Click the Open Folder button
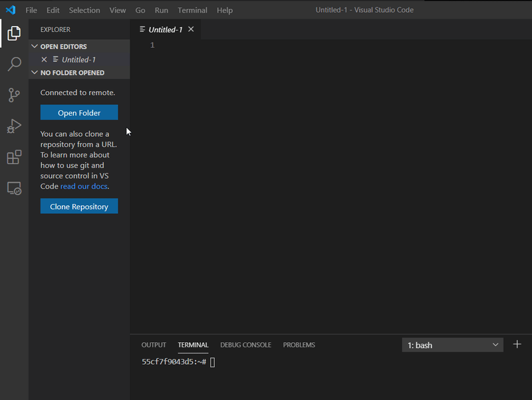This screenshot has height=400, width=532. point(79,112)
